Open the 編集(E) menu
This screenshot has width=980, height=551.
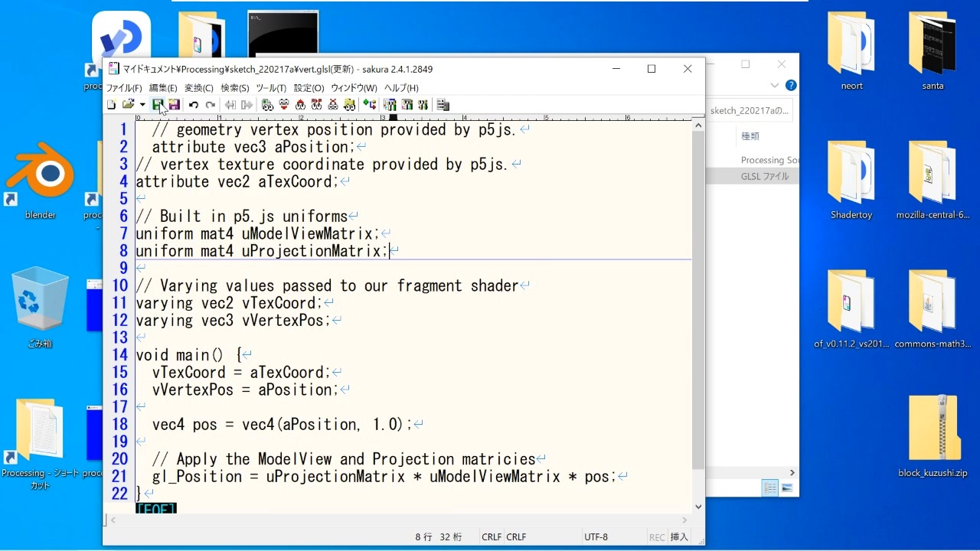[x=162, y=87]
